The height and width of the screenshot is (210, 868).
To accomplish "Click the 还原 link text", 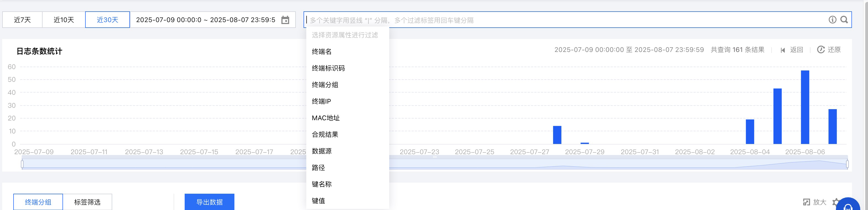I will [x=834, y=49].
